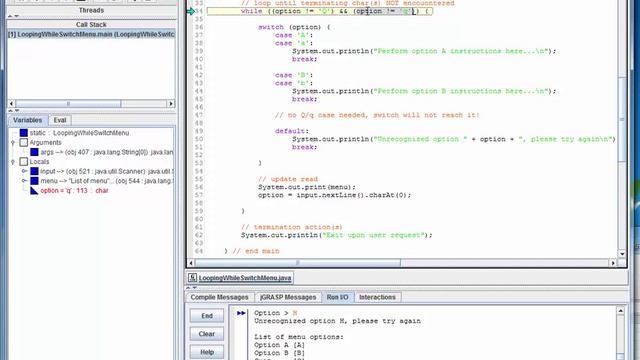Select the option = 'q' : 113 row
The image size is (640, 360).
point(74,190)
